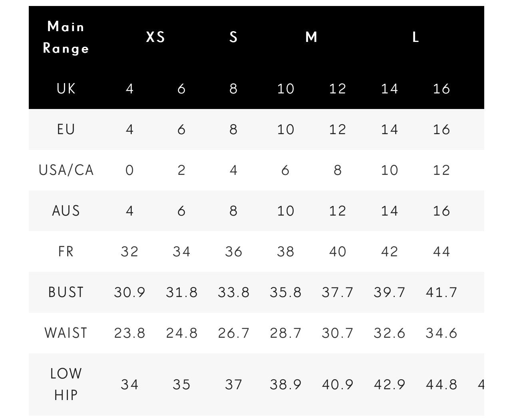
Task: Select waist measurement 28.7
Action: (x=285, y=333)
